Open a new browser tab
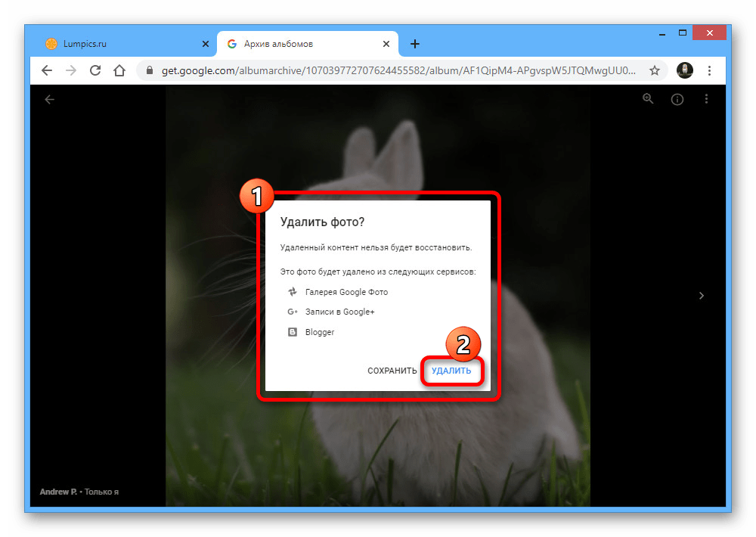The image size is (756, 537). point(415,44)
